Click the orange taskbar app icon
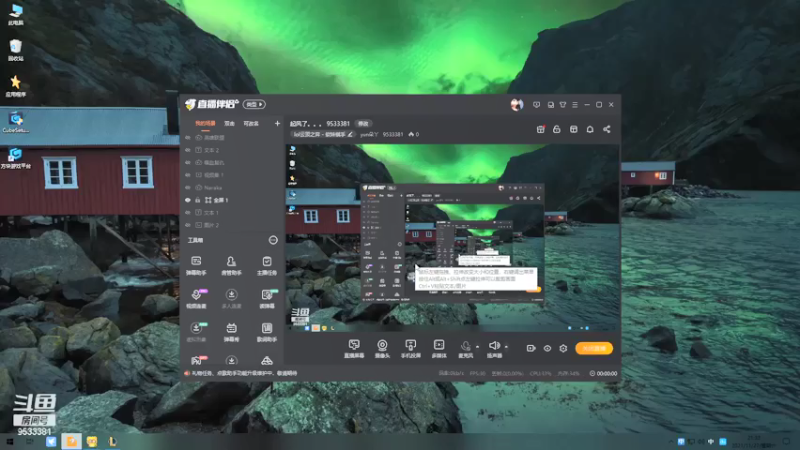Screen dimensions: 800x450 pyautogui.click(x=71, y=441)
